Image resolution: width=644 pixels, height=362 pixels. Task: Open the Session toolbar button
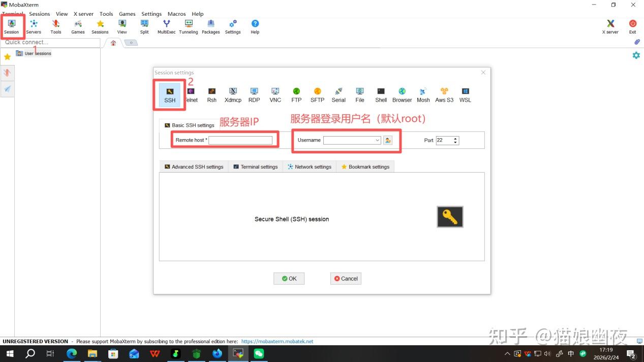11,27
